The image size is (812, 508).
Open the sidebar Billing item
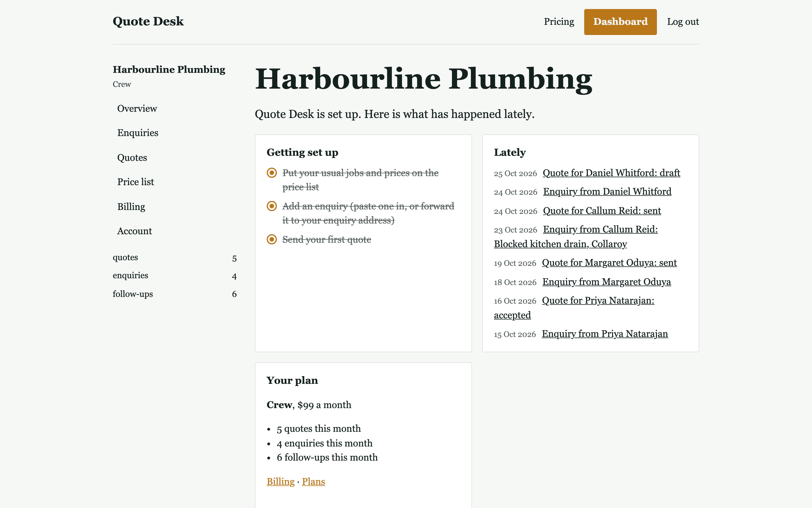click(x=131, y=207)
